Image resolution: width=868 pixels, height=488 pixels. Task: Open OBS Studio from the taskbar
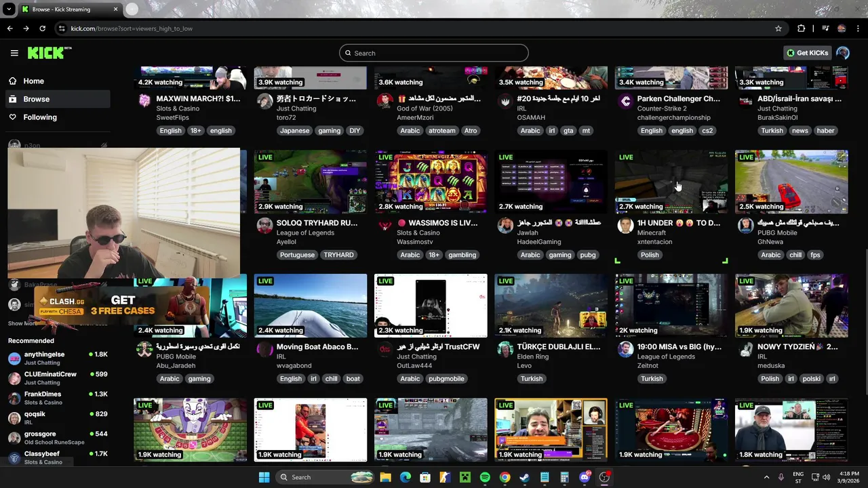coord(604,477)
